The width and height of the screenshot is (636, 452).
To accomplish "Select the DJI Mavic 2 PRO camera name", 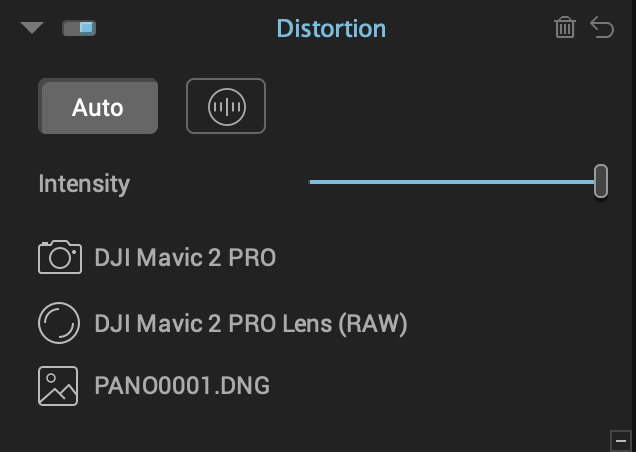I will click(185, 257).
